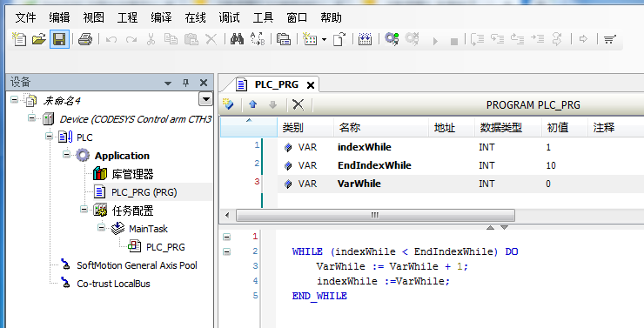Click the Logout gear icon
The image size is (644, 328).
click(x=412, y=39)
